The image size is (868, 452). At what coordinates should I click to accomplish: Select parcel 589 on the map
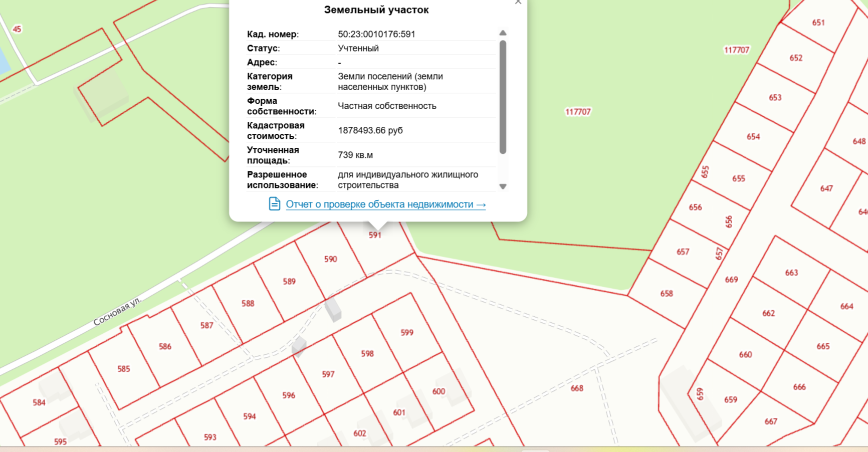[x=289, y=282]
